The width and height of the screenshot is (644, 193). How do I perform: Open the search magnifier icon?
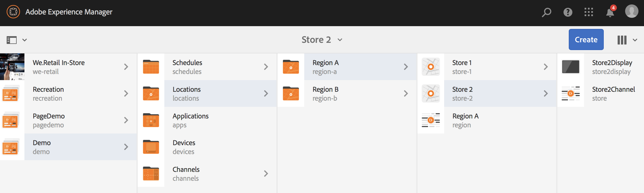(546, 12)
